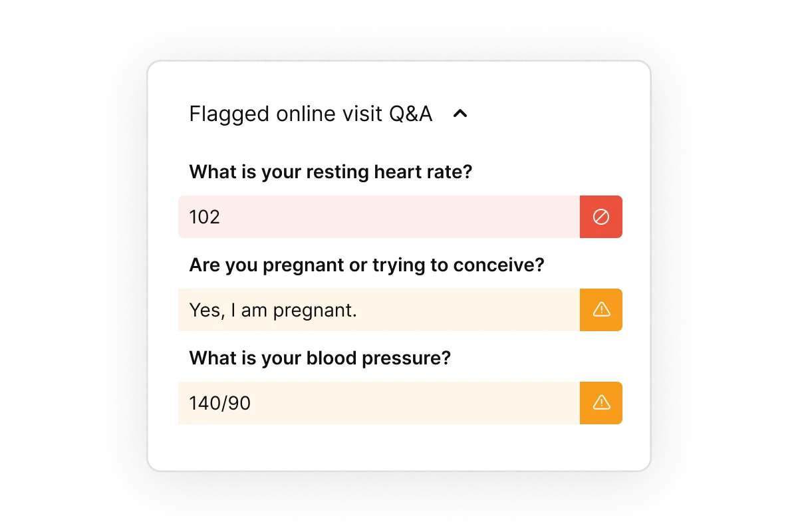This screenshot has width=798, height=532.
Task: Click empty card space below the 140/90 row
Action: tap(399, 447)
